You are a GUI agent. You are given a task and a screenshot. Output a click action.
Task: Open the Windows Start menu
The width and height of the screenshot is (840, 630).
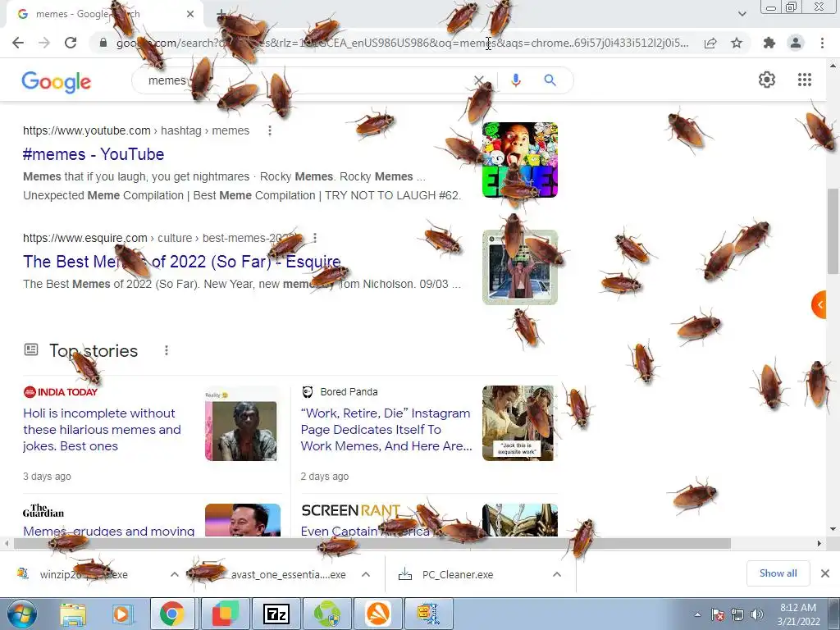point(21,614)
